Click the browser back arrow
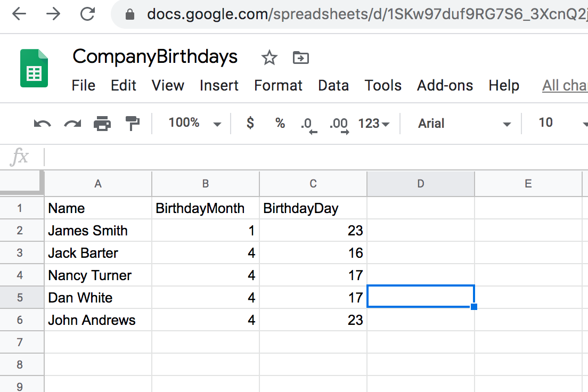The height and width of the screenshot is (392, 588). (x=19, y=14)
